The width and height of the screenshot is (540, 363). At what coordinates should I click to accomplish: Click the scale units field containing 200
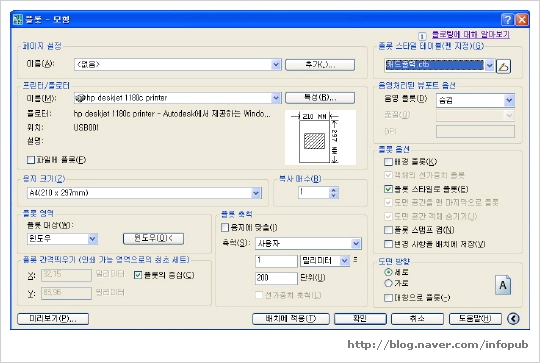point(276,278)
